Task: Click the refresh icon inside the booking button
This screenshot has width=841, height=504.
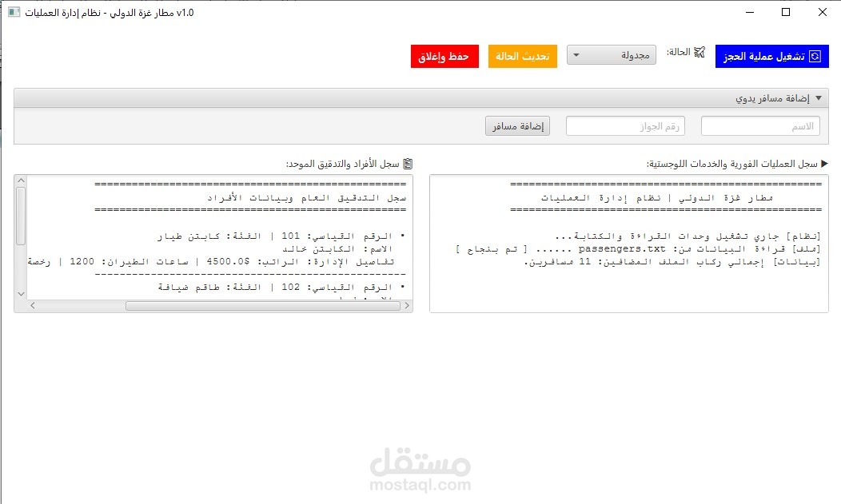Action: pos(815,56)
